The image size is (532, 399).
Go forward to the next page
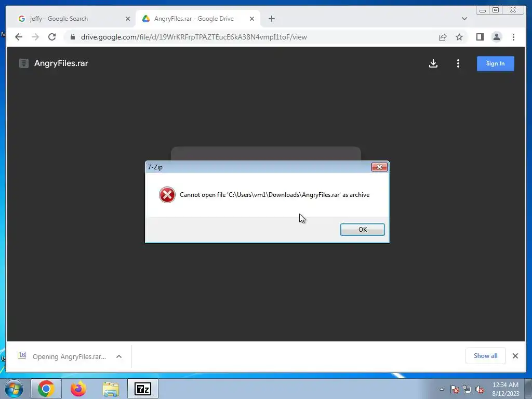[35, 37]
